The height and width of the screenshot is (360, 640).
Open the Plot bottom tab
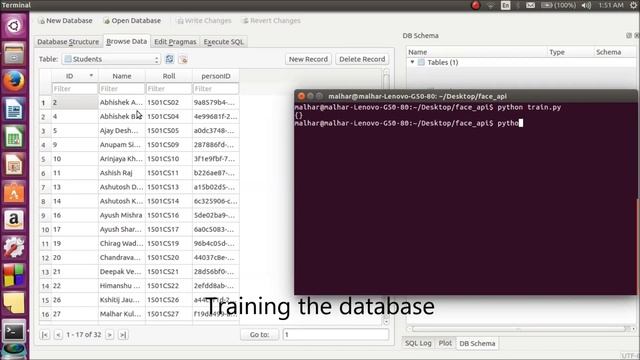(x=445, y=343)
